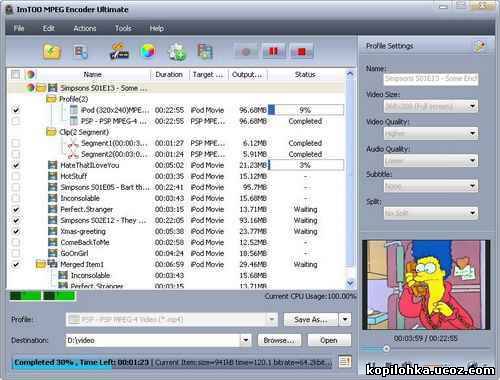The image size is (500, 380).
Task: Uncheck the Merged Item1 checkbox
Action: pos(16,264)
